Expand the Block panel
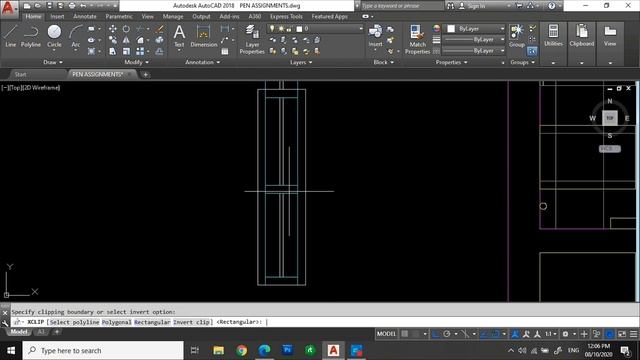 383,62
